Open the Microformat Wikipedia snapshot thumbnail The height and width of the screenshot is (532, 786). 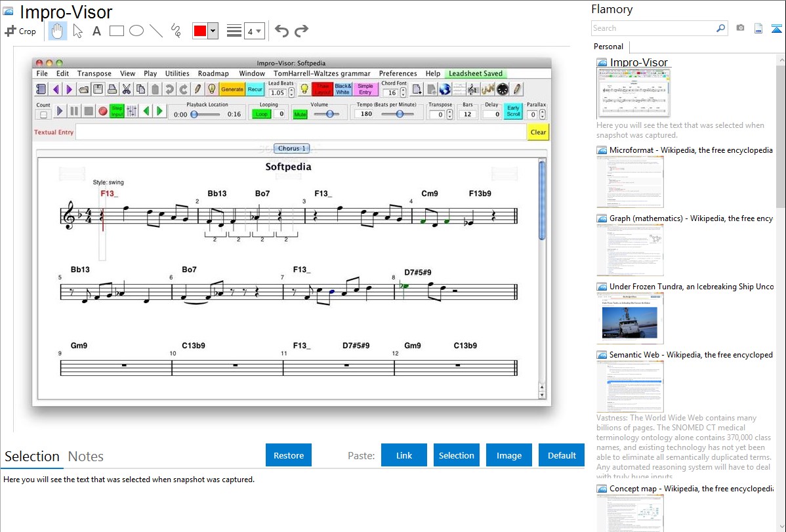(630, 182)
